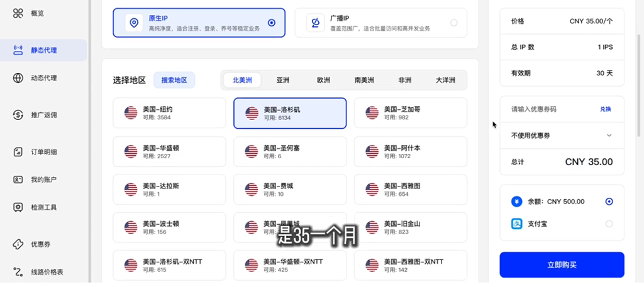This screenshot has width=644, height=287.
Task: Click the flag icon for 美国-纽约
Action: (x=131, y=113)
